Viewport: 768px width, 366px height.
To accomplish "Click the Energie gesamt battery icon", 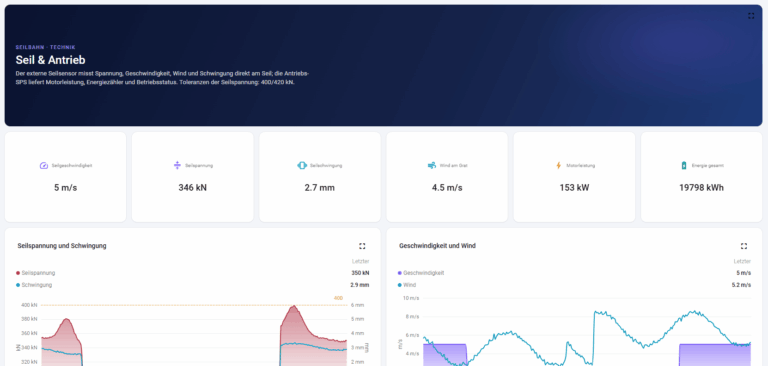I will point(684,166).
